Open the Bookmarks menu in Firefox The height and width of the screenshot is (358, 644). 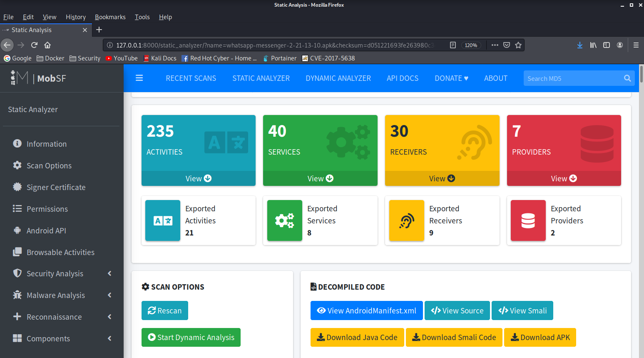[110, 17]
